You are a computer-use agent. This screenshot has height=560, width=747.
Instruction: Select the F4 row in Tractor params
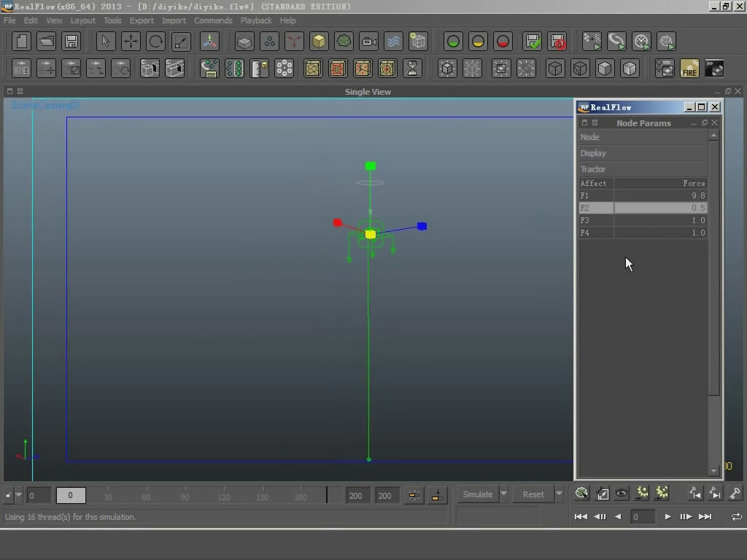tap(643, 233)
